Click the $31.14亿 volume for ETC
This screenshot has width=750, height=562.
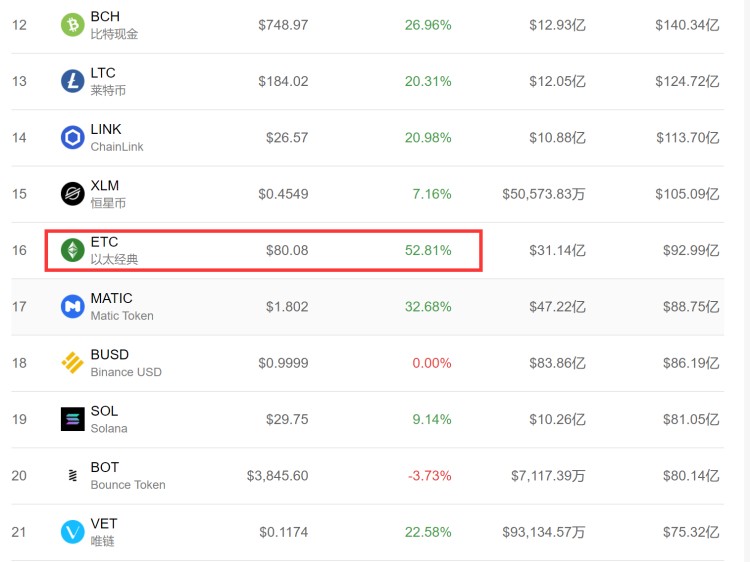point(557,250)
